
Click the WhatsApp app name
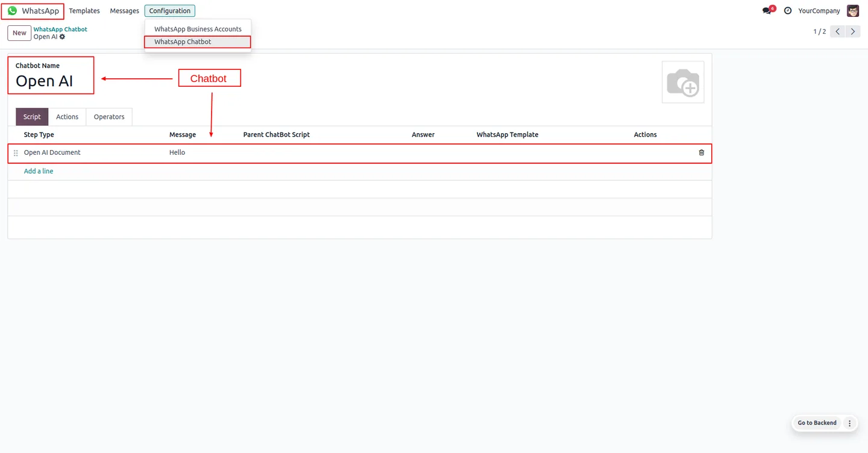[x=40, y=11]
